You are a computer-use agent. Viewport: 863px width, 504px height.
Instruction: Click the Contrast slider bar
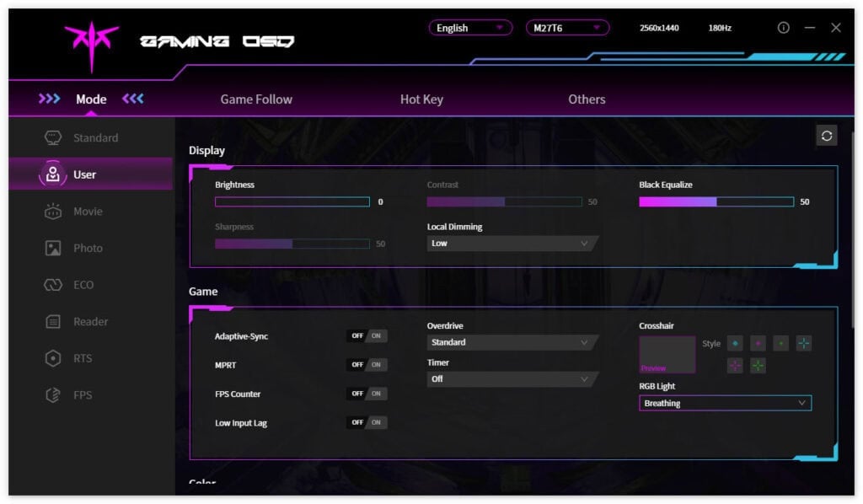point(504,202)
